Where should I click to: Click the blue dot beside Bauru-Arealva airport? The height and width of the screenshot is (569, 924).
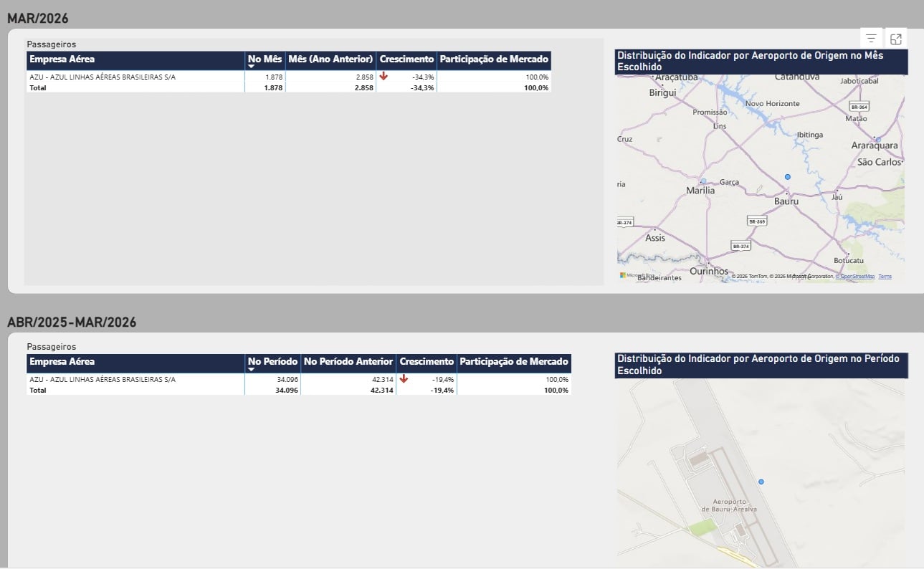[761, 482]
